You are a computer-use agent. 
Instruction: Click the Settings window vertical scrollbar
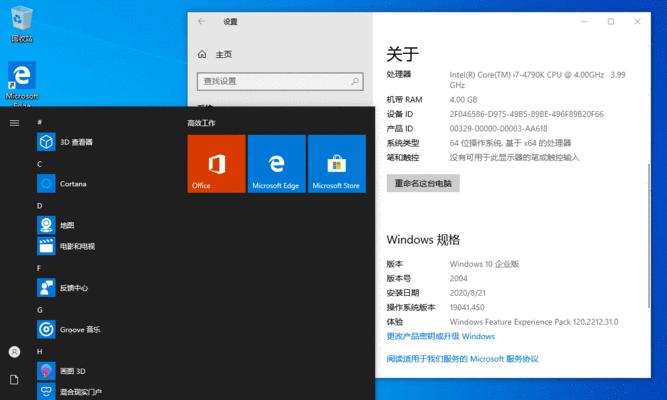point(648,235)
